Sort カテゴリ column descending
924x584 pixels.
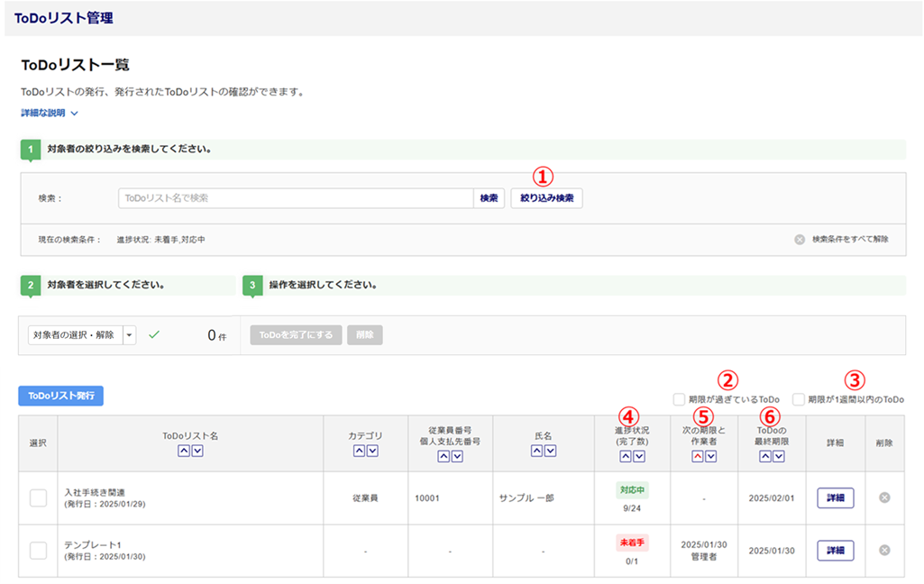pos(372,451)
